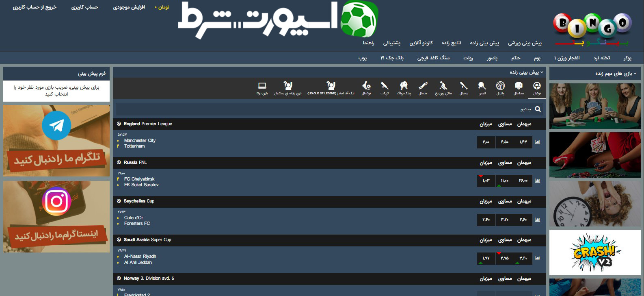Select the League of Legends esport icon
644x296 pixels.
click(x=331, y=88)
